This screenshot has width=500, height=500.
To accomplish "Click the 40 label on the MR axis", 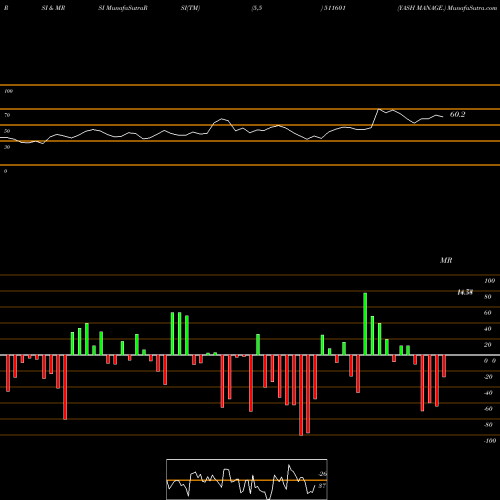I will 488,329.
